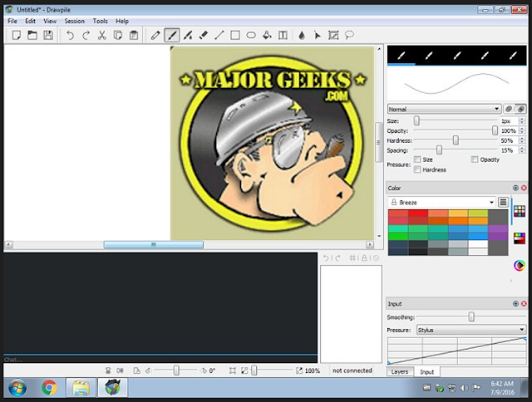The height and width of the screenshot is (402, 532).
Task: Create a new document from toolbar
Action: coord(17,35)
